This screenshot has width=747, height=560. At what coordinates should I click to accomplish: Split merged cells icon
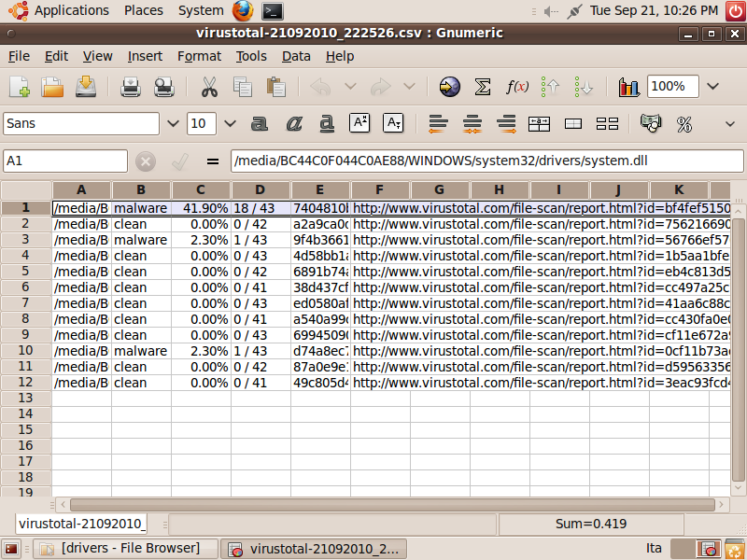[608, 124]
